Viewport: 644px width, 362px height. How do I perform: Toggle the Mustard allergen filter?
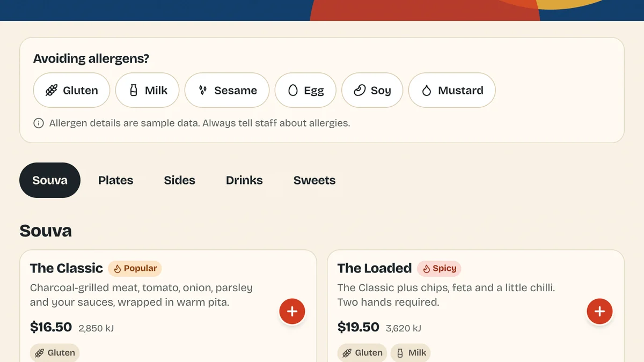(452, 90)
